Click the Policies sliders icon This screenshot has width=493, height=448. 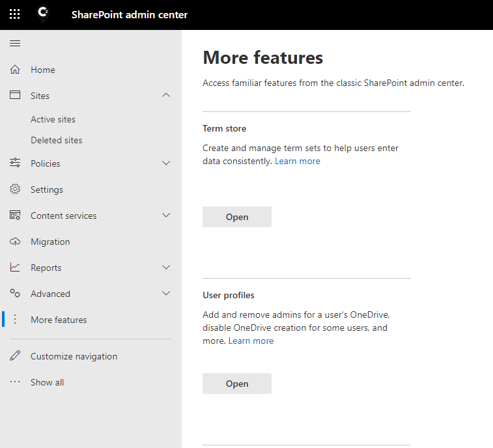(15, 163)
